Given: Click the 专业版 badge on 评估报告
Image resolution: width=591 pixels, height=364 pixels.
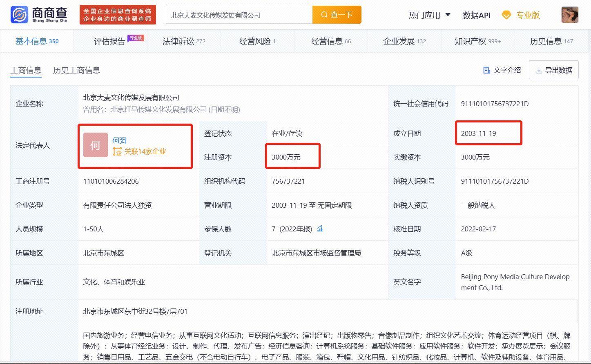Looking at the screenshot, I should (136, 38).
